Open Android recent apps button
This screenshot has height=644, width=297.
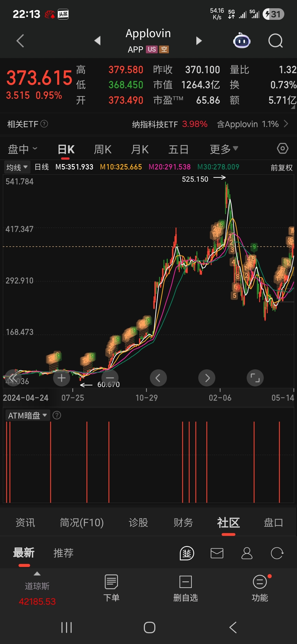click(x=67, y=627)
